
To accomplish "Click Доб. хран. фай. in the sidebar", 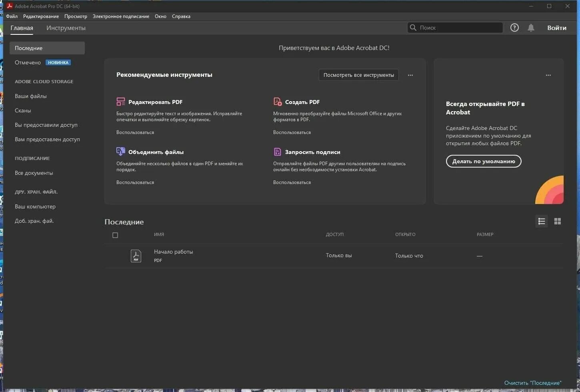I will coord(34,221).
